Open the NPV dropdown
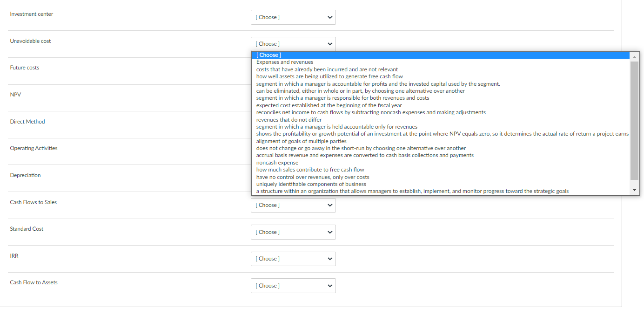This screenshot has width=644, height=309. point(293,97)
